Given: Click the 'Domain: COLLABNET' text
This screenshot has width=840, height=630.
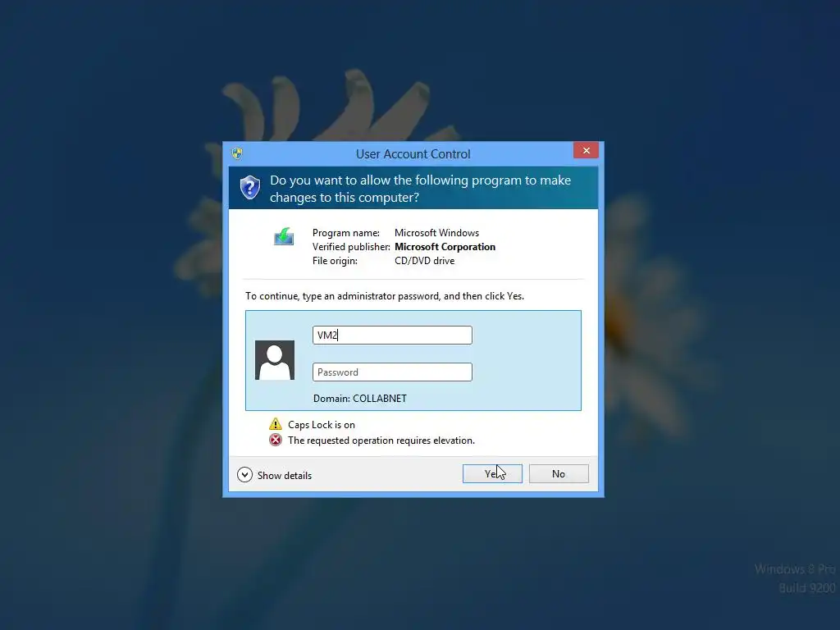Looking at the screenshot, I should click(x=360, y=399).
